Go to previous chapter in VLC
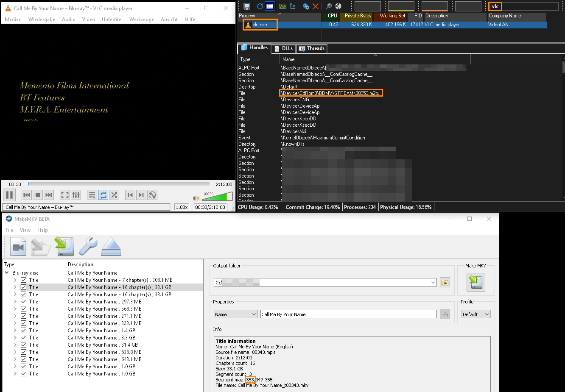The height and width of the screenshot is (392, 565). coord(130,195)
